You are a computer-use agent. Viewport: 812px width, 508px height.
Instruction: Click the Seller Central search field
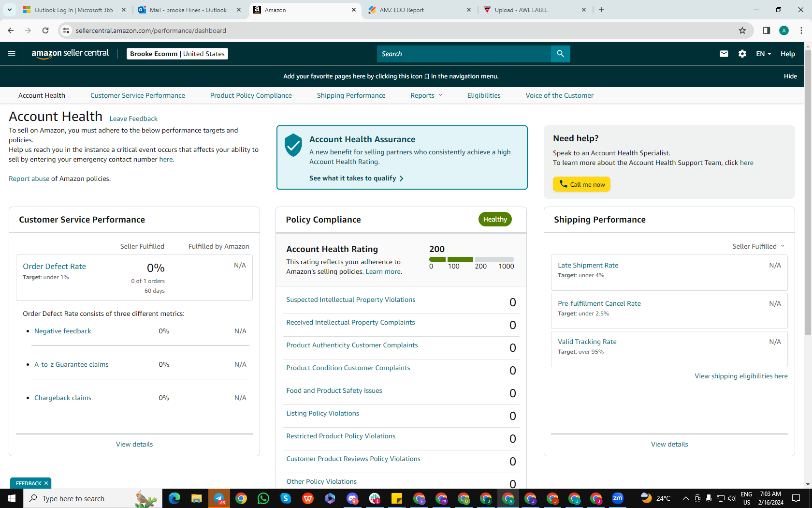click(x=464, y=54)
